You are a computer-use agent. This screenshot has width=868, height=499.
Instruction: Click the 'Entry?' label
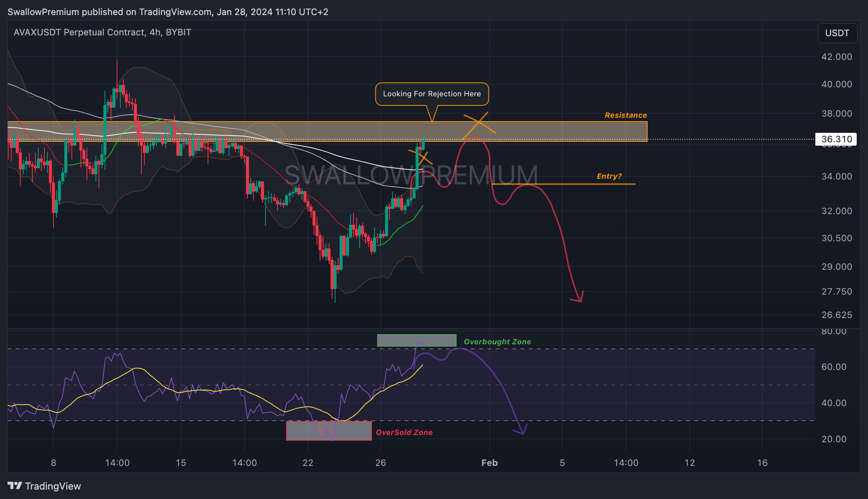(x=609, y=176)
